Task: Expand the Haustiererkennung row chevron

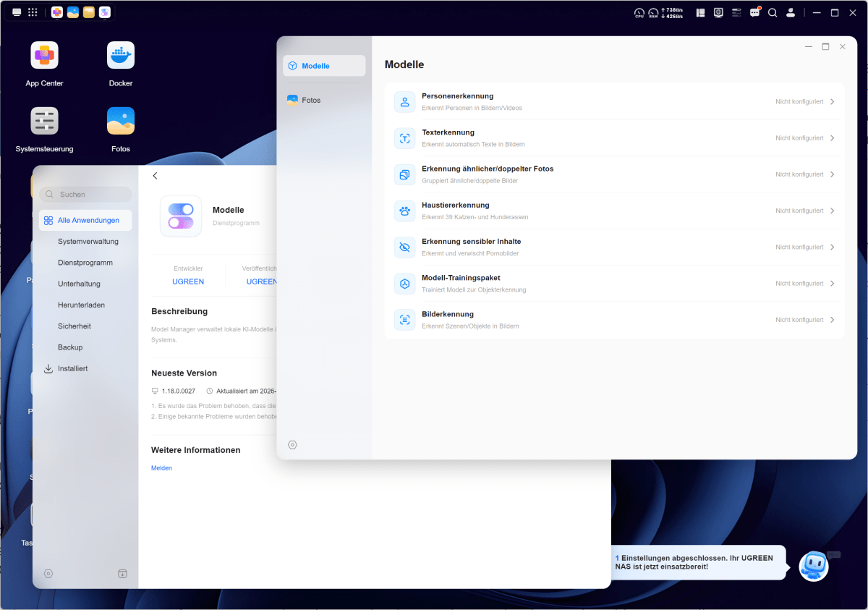Action: click(833, 211)
